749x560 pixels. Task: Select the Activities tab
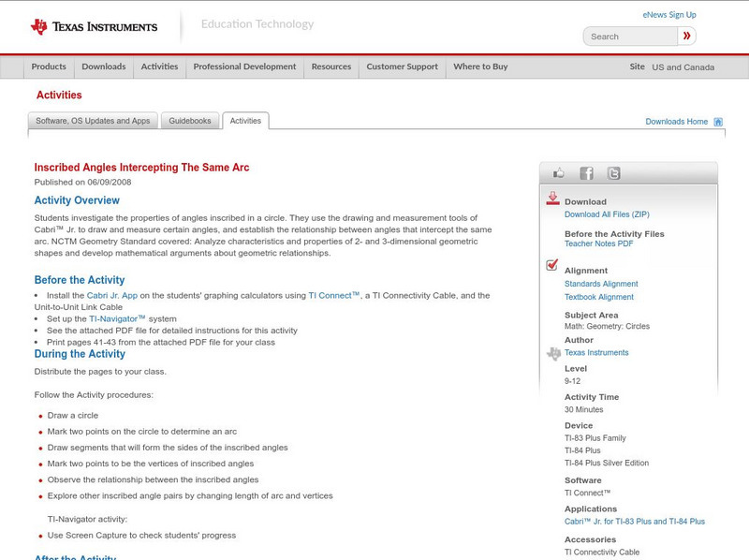point(245,121)
